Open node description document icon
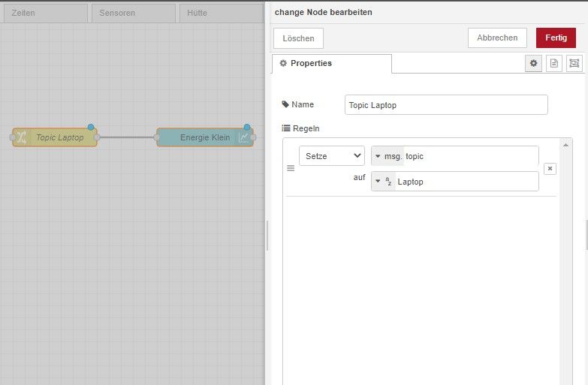The width and height of the screenshot is (588, 385). pyautogui.click(x=554, y=63)
